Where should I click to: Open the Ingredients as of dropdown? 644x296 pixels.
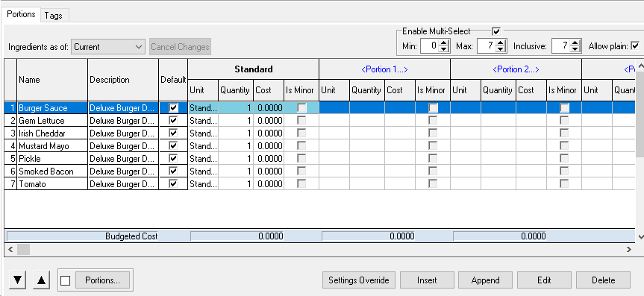[x=108, y=47]
